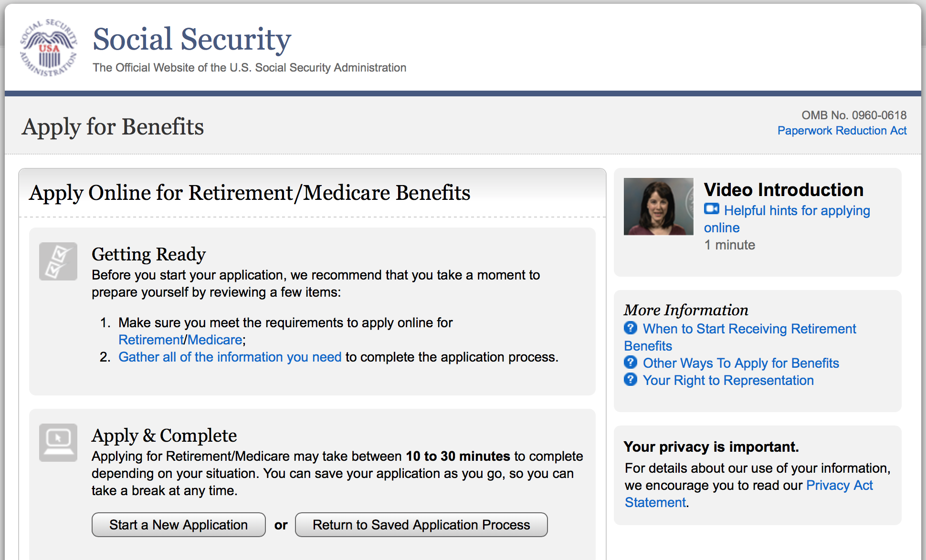The height and width of the screenshot is (560, 926).
Task: Click Start a New Application
Action: tap(178, 525)
